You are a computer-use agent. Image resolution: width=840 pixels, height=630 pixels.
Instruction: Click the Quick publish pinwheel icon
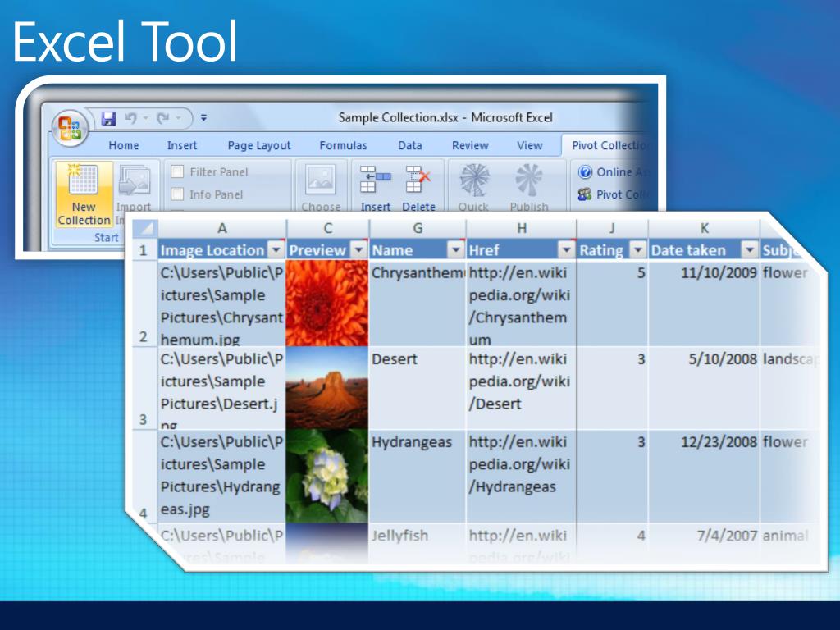[474, 180]
